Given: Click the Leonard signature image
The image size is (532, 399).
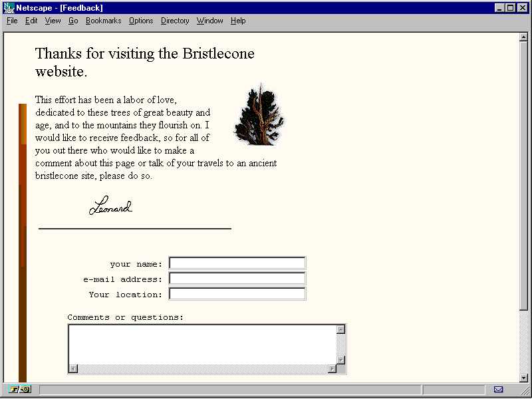Looking at the screenshot, I should click(110, 207).
